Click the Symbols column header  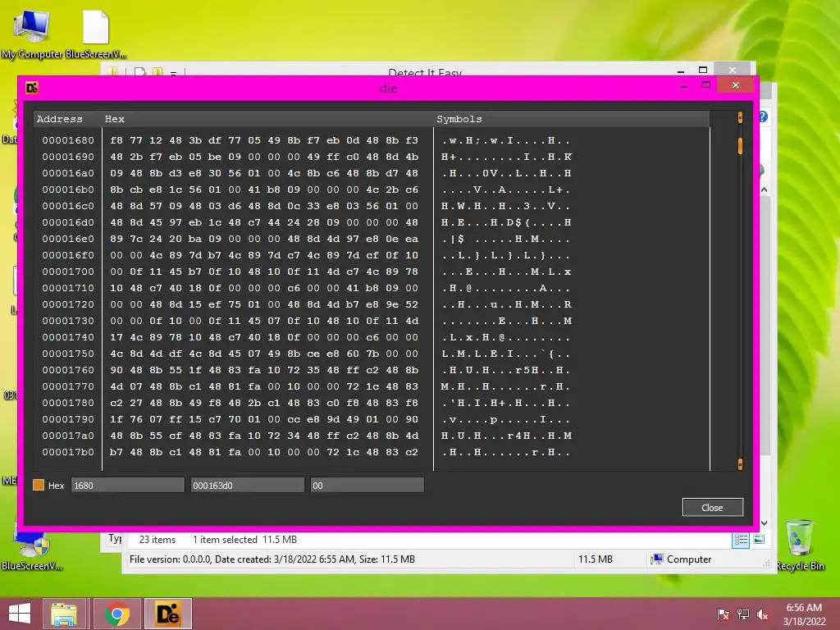coord(459,119)
